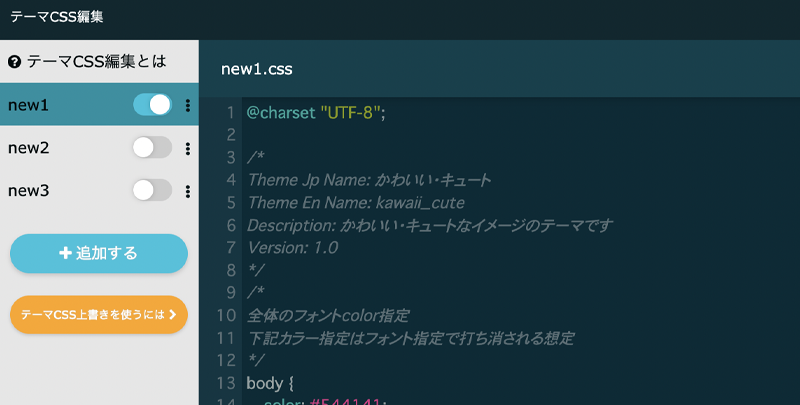Viewport: 800px width, 405px height.
Task: Enable the new2 theme toggle
Action: (x=152, y=148)
